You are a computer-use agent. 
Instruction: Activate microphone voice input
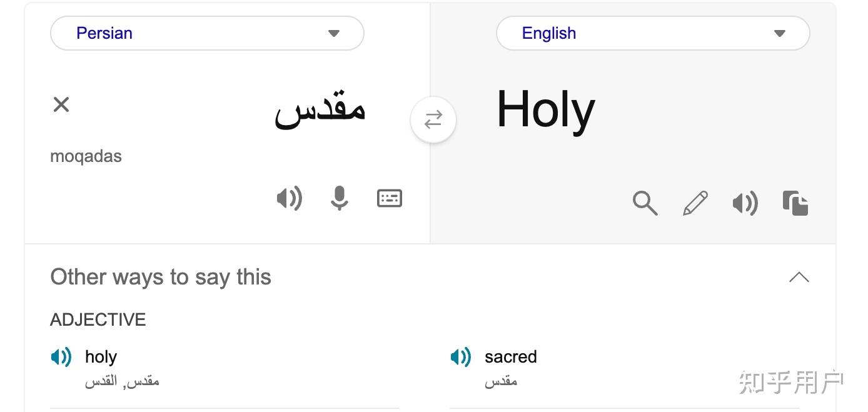339,199
